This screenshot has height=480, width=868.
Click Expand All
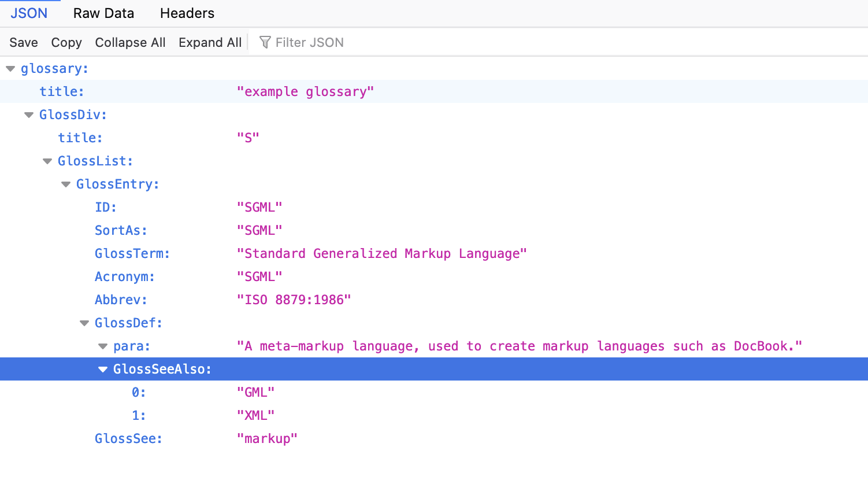(210, 42)
